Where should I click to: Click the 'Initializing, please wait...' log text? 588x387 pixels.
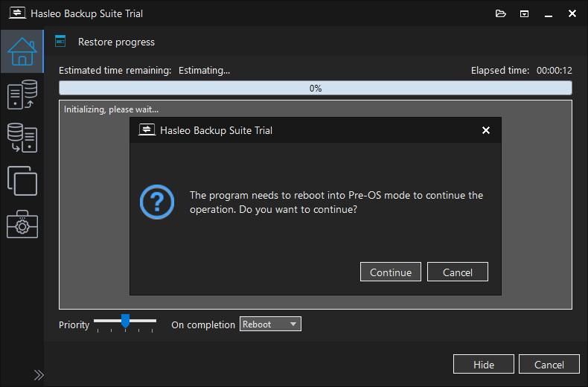tap(111, 109)
